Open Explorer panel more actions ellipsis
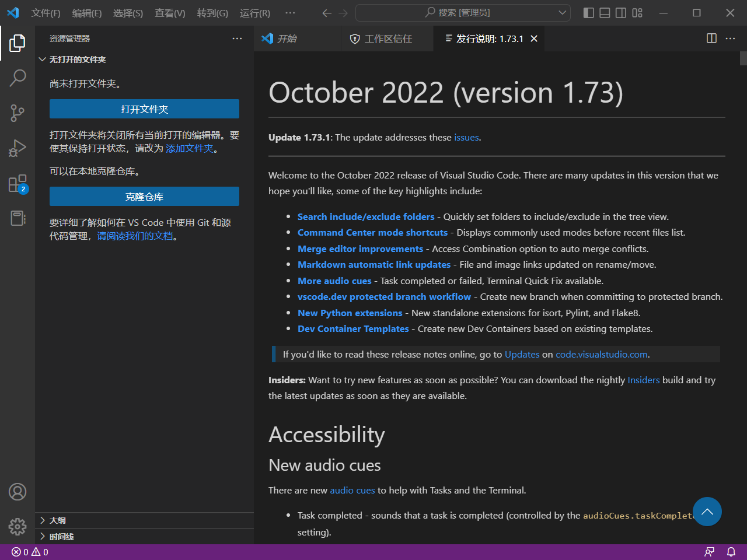 (x=237, y=38)
